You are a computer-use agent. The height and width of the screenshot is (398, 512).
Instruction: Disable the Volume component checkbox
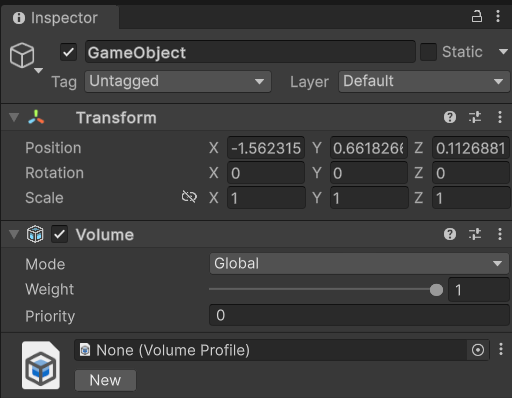pyautogui.click(x=59, y=234)
